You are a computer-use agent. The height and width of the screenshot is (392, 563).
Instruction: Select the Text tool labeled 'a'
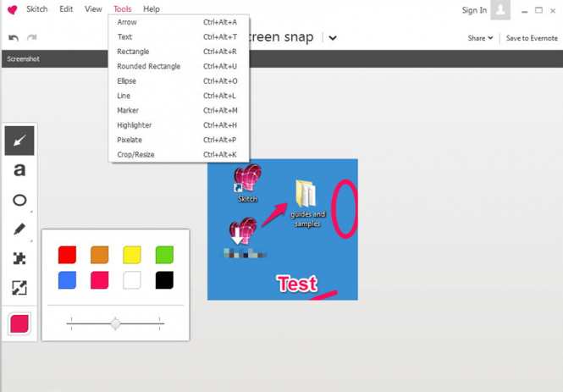[x=19, y=170]
